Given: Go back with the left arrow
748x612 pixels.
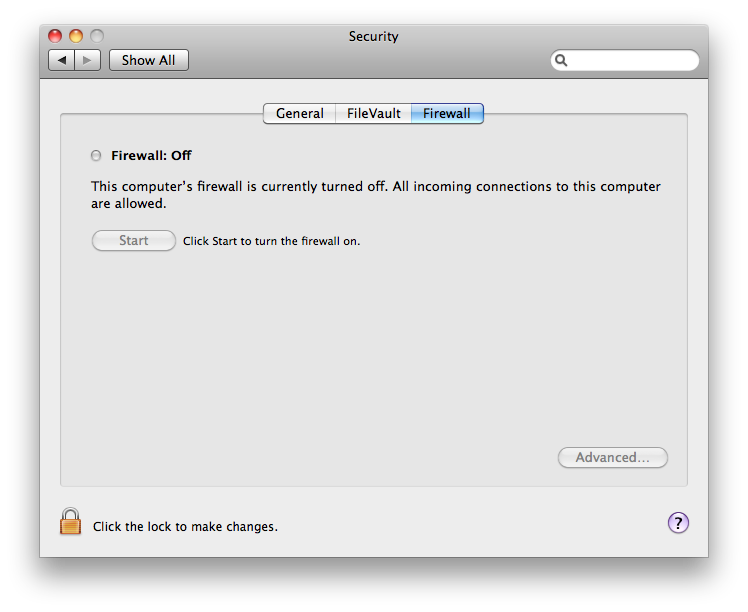Looking at the screenshot, I should coord(62,61).
